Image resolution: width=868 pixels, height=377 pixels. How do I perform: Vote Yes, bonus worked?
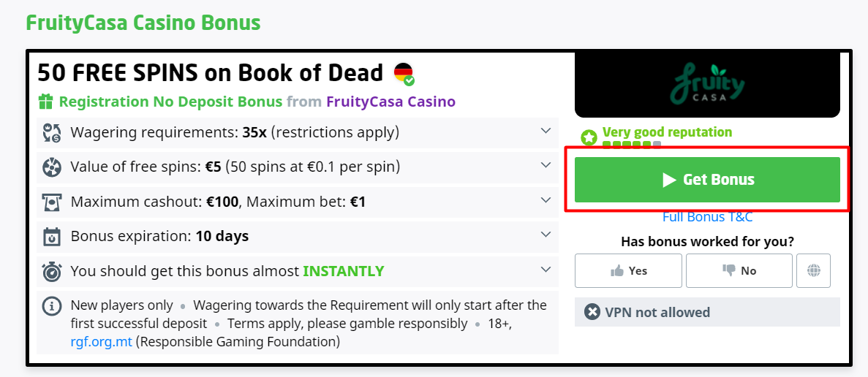click(x=628, y=270)
